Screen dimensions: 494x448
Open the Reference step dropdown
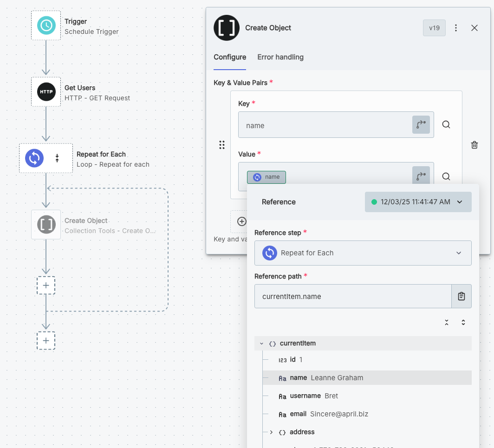(363, 253)
